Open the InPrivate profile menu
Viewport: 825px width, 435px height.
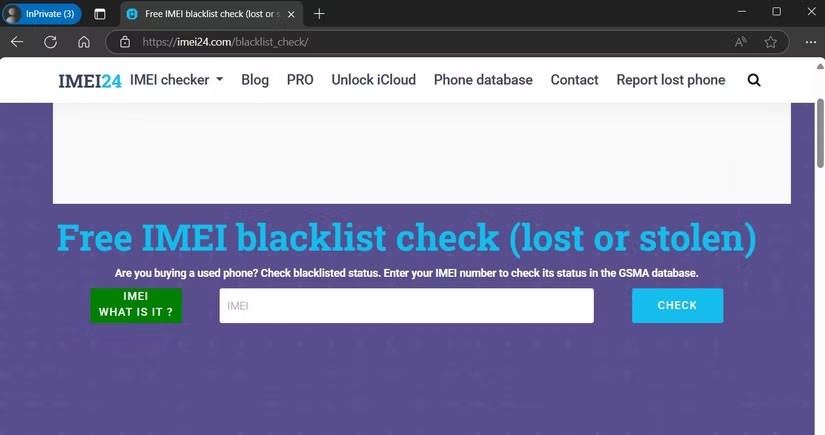(x=42, y=14)
